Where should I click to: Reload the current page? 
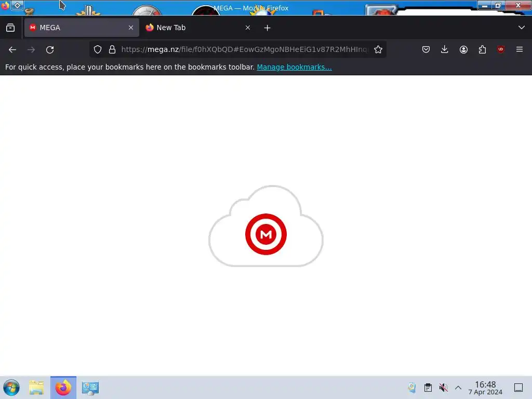(50, 49)
